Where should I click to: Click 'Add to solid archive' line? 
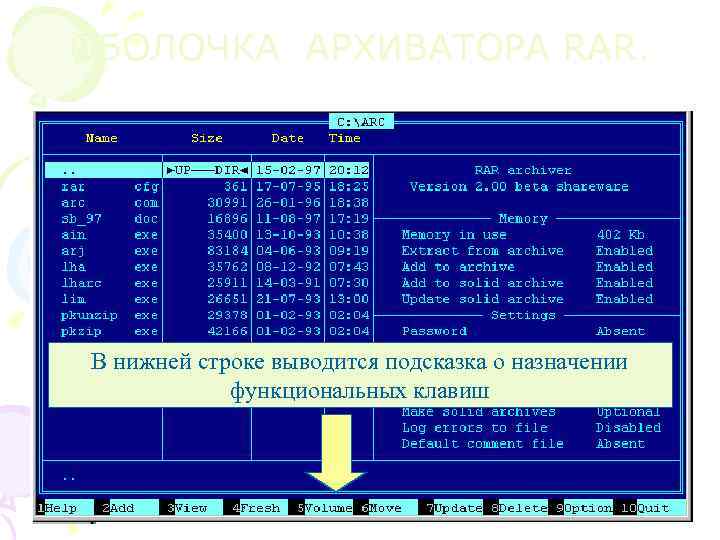(527, 283)
